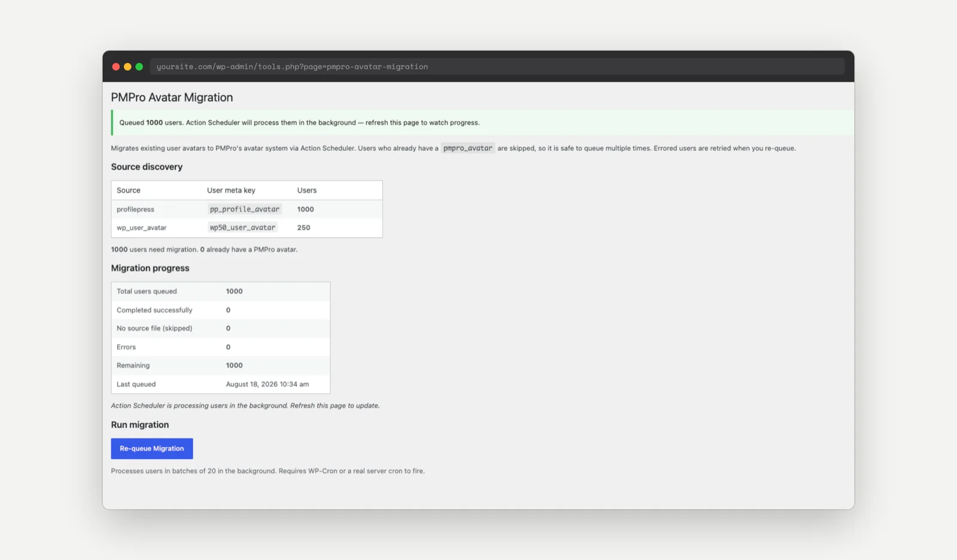Click the No source file (skipped) label
Viewport: 957px width, 560px height.
[154, 328]
